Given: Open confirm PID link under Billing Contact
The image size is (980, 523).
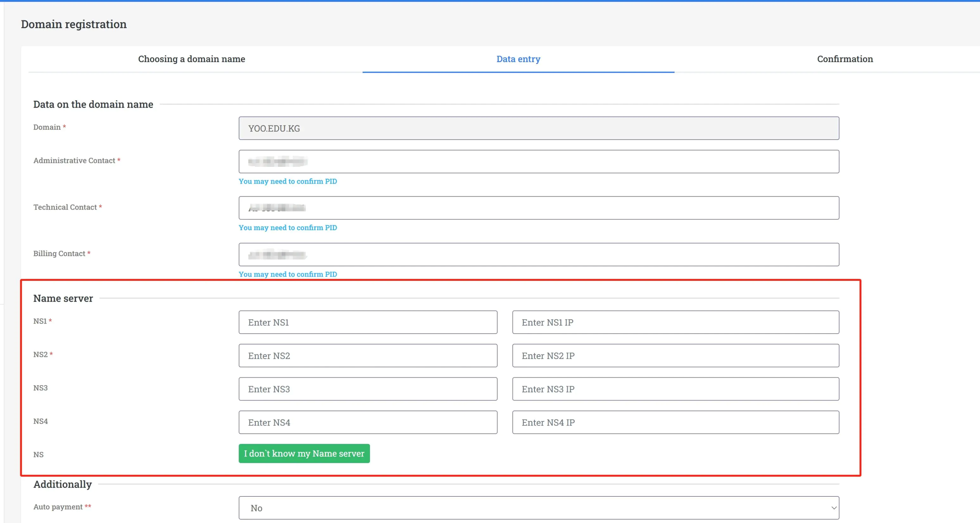Looking at the screenshot, I should [x=288, y=274].
